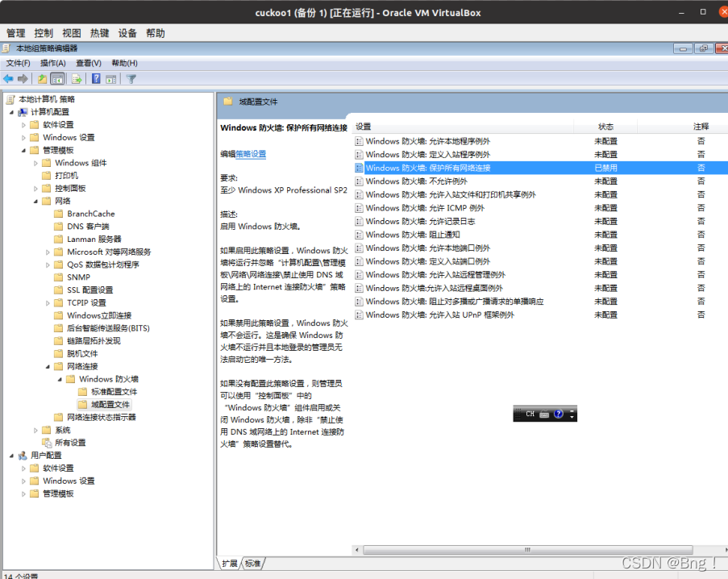Expand Microsoft 对等网络服务 node

click(x=48, y=252)
